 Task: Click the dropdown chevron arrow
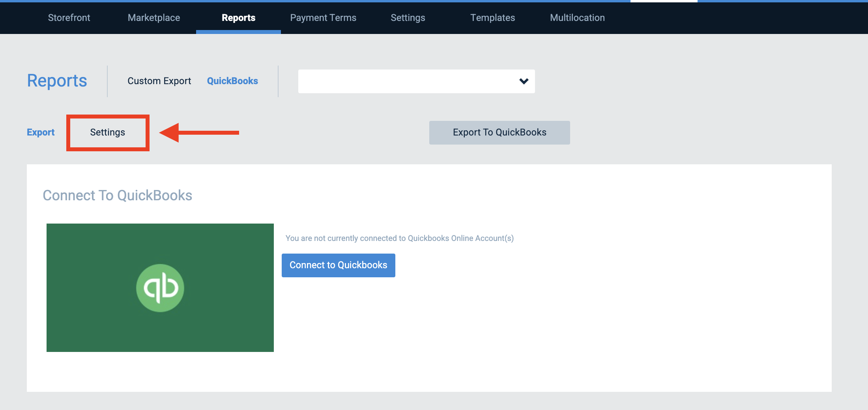(x=523, y=81)
